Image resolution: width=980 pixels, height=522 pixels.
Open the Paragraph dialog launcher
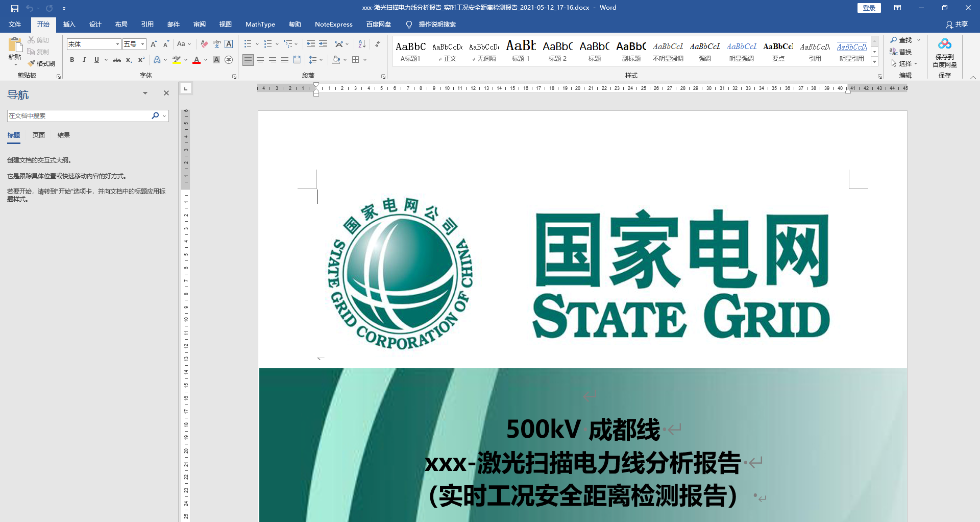click(x=383, y=76)
